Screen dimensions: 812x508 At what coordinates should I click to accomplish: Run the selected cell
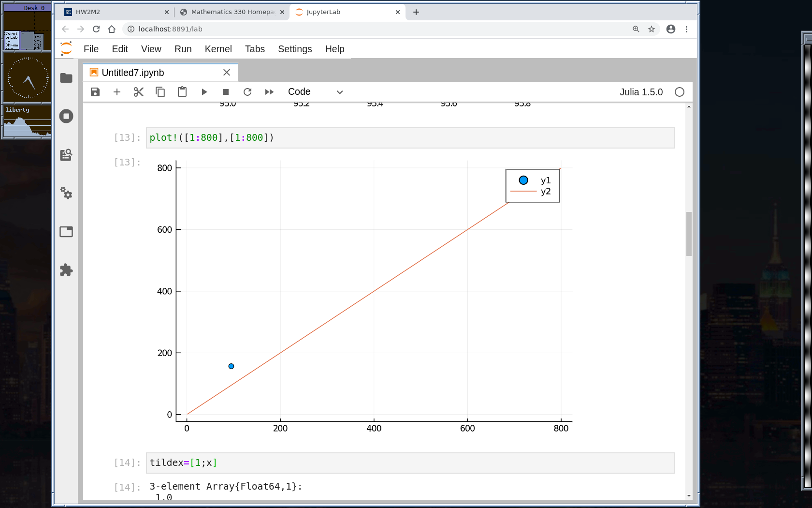[x=204, y=92]
